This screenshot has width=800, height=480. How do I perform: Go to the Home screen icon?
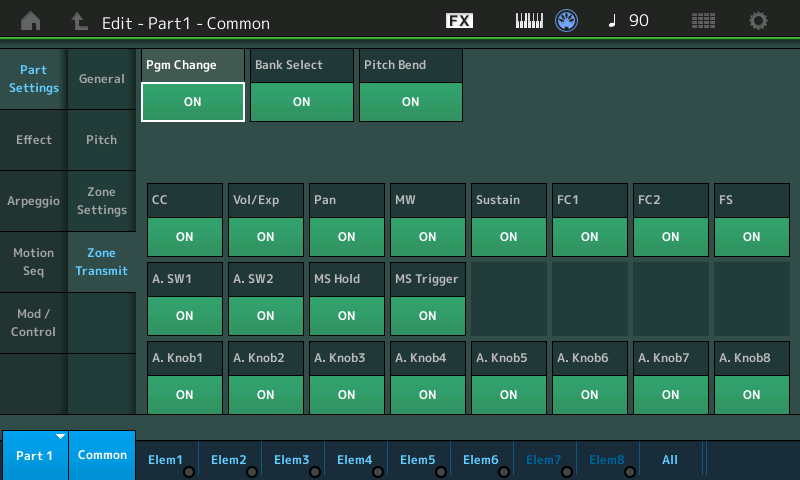[31, 21]
